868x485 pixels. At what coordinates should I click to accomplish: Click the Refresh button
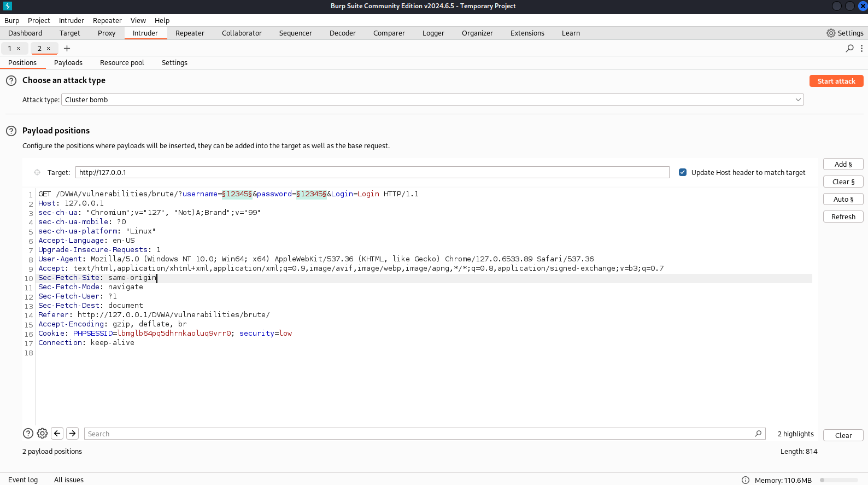tap(843, 217)
